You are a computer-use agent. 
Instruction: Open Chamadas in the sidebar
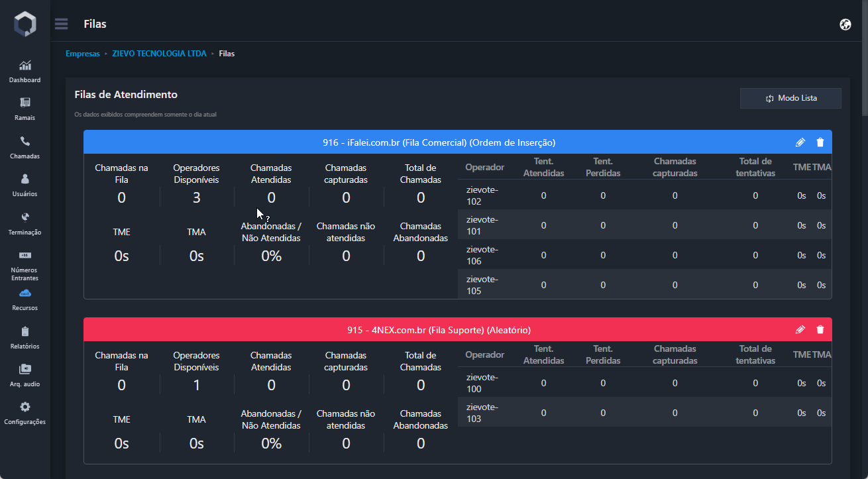click(x=25, y=147)
